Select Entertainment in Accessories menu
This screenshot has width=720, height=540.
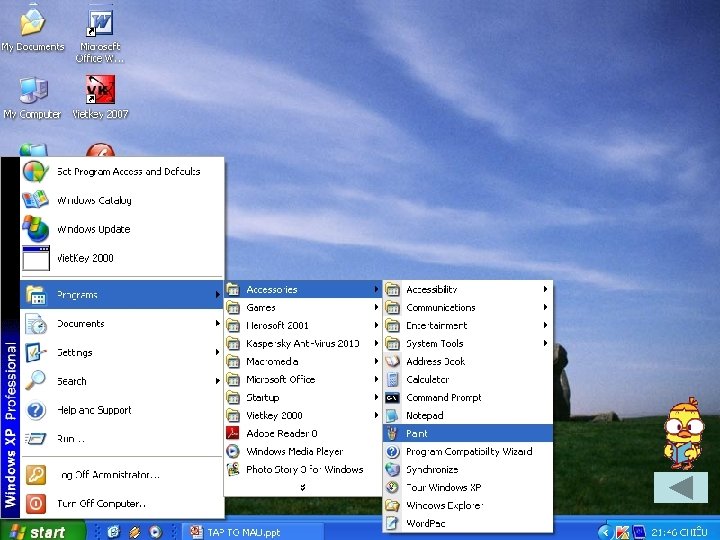click(467, 325)
